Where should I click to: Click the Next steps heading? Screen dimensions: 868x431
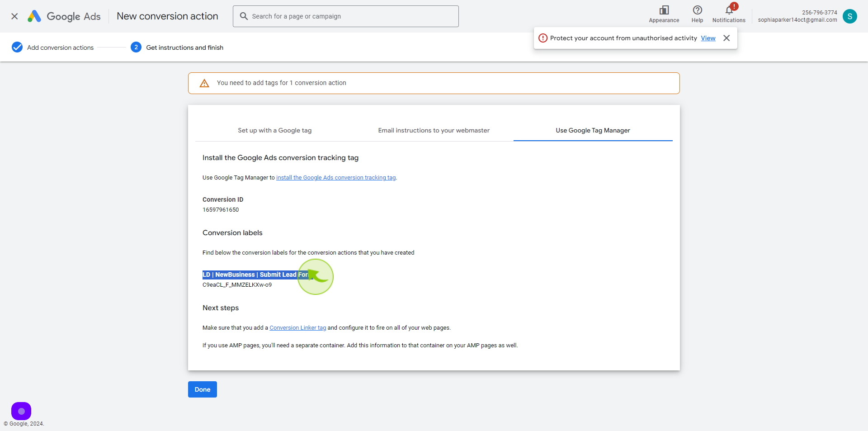click(x=221, y=308)
